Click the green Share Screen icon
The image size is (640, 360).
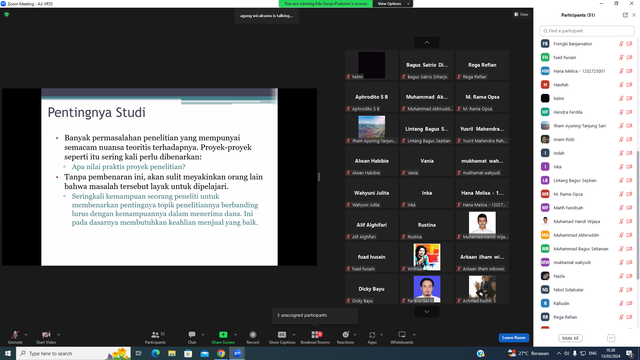coord(223,335)
